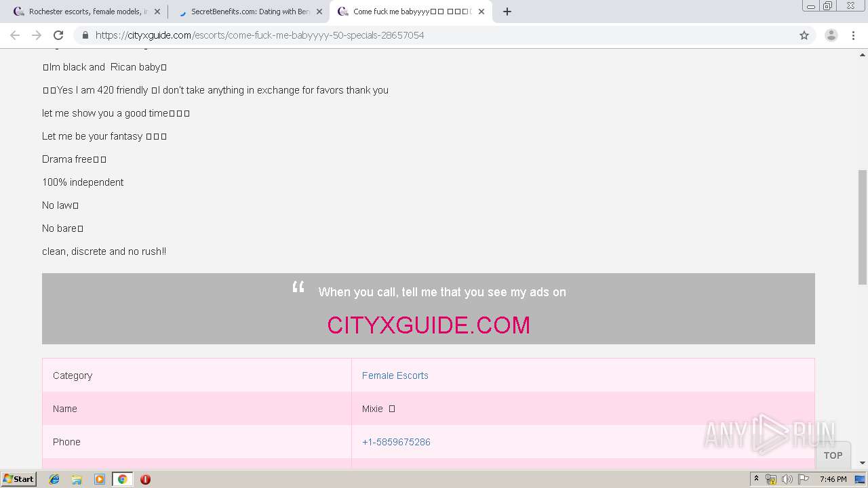The width and height of the screenshot is (868, 488).
Task: Select the Chrome taskbar button
Action: [x=123, y=479]
